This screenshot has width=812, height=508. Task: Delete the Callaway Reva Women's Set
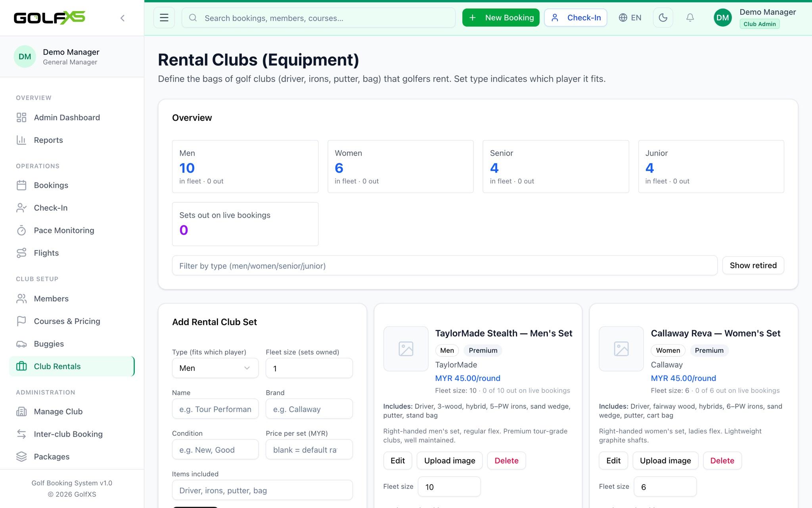(x=722, y=461)
